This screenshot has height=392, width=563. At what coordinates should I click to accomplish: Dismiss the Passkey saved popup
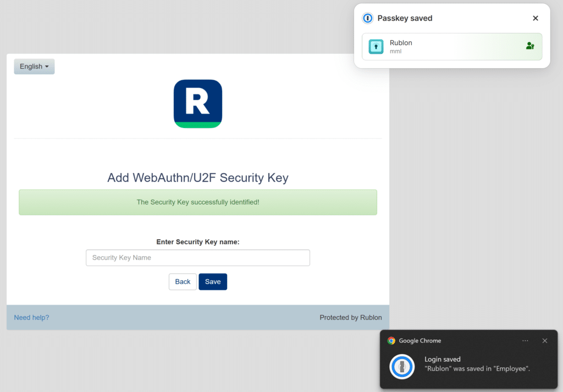[535, 18]
